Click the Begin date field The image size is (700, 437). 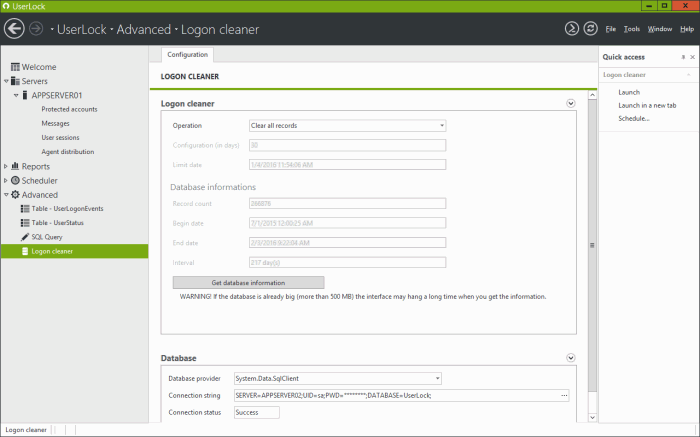click(347, 223)
